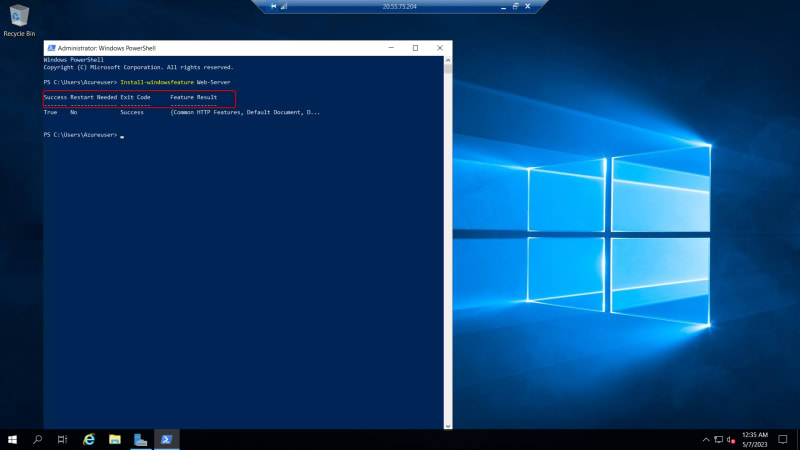Click the Web-Server argument text

(x=213, y=82)
